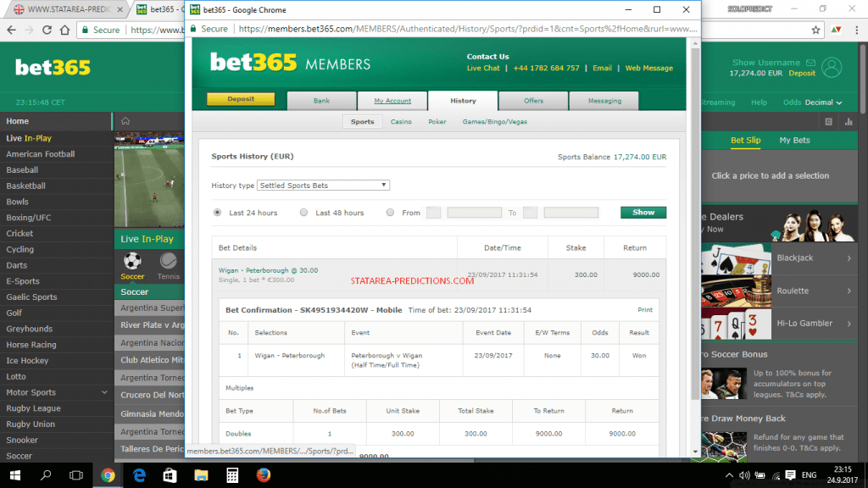Reload the page in background Chrome window
The image size is (868, 488).
[x=47, y=30]
